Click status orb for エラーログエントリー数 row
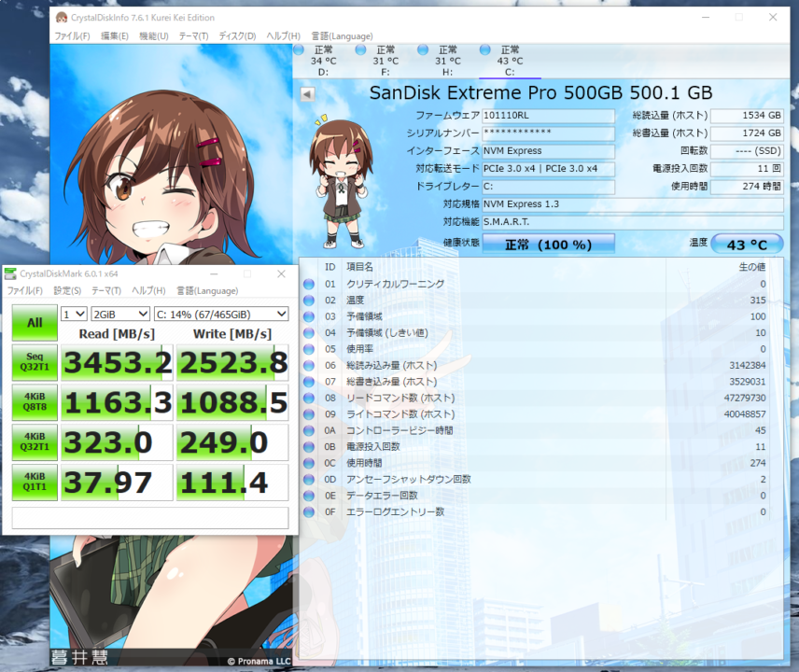 pos(309,512)
